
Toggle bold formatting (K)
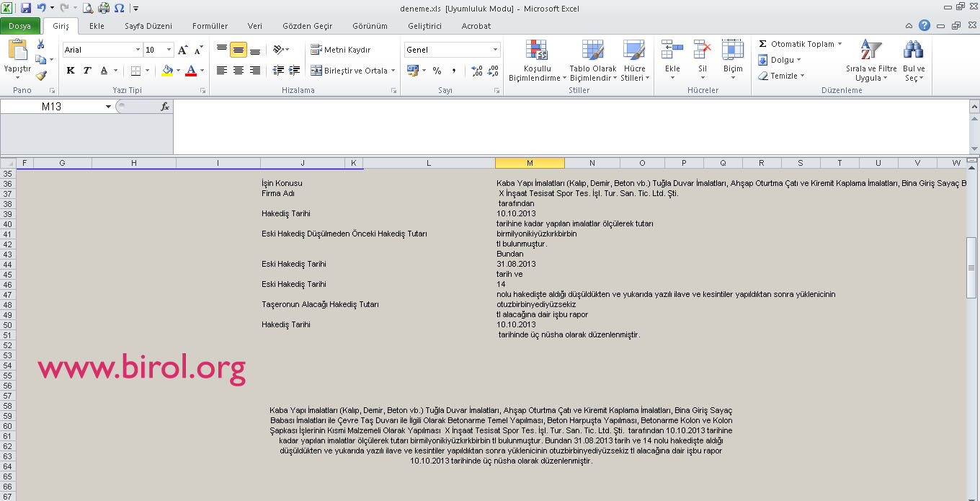(x=71, y=71)
